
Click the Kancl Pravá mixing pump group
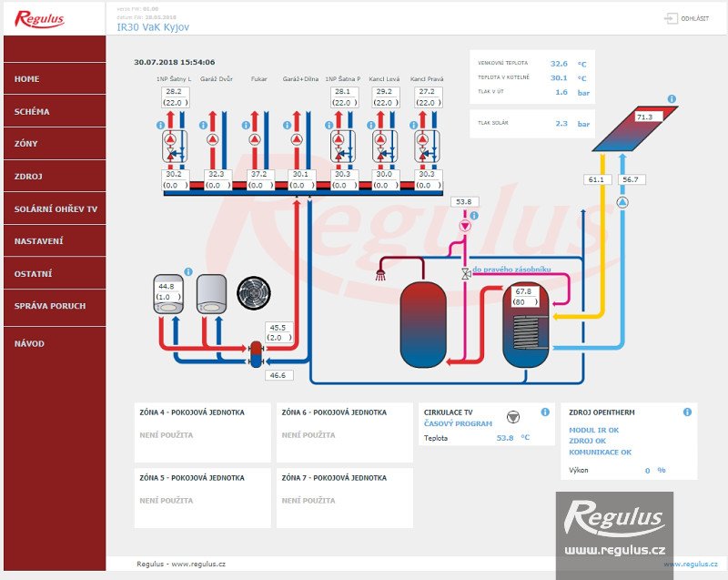(x=427, y=147)
